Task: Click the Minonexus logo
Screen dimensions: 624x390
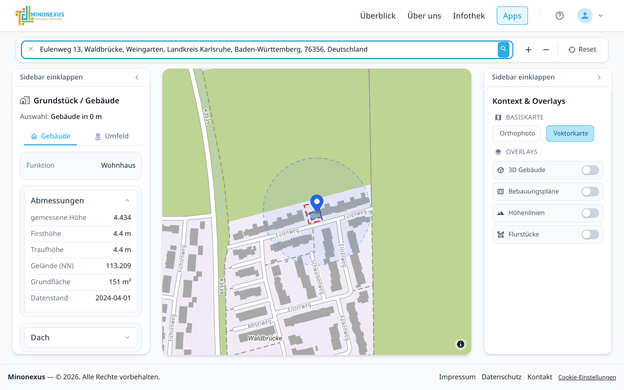Action: tap(40, 16)
